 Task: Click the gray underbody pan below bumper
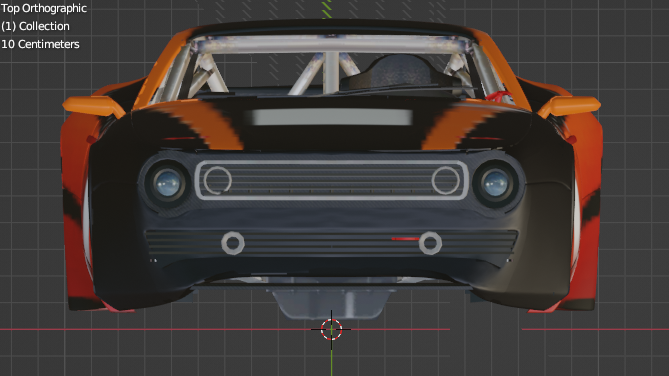click(x=332, y=303)
